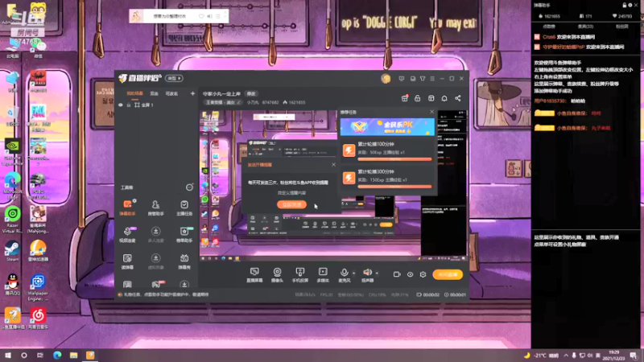Open the inbox tray icon in title bar
This screenshot has width=644, height=362.
coord(413,78)
